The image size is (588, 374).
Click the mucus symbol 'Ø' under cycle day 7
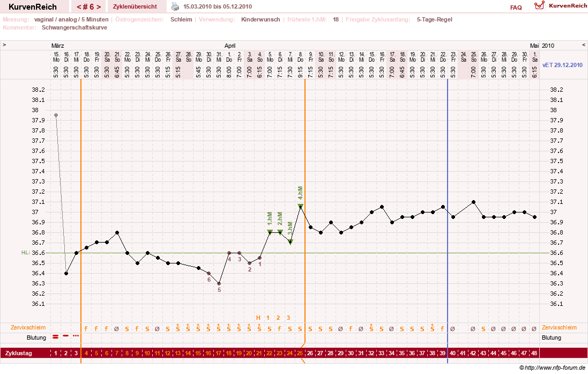pos(117,329)
